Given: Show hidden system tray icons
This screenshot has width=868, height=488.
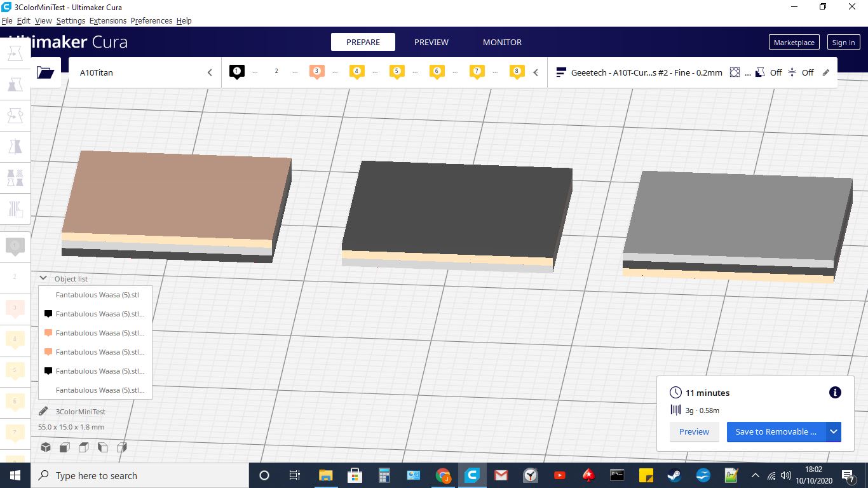Looking at the screenshot, I should click(756, 475).
